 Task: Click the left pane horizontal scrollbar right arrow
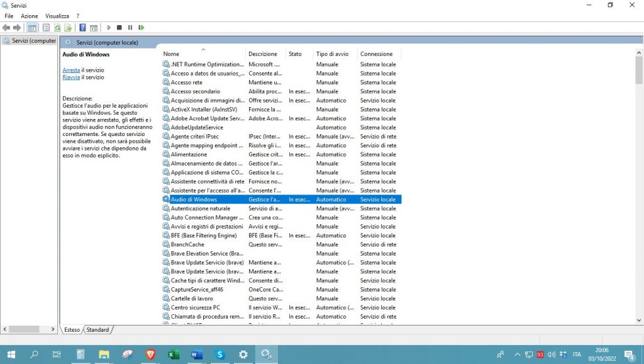tap(53, 329)
